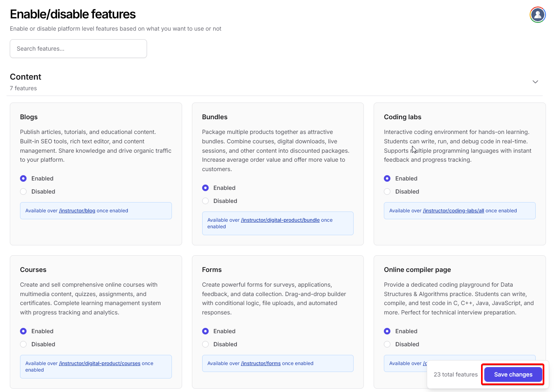Screen dimensions: 557x392
Task: Visit the /instructor/digital-product/courses link
Action: [x=100, y=363]
